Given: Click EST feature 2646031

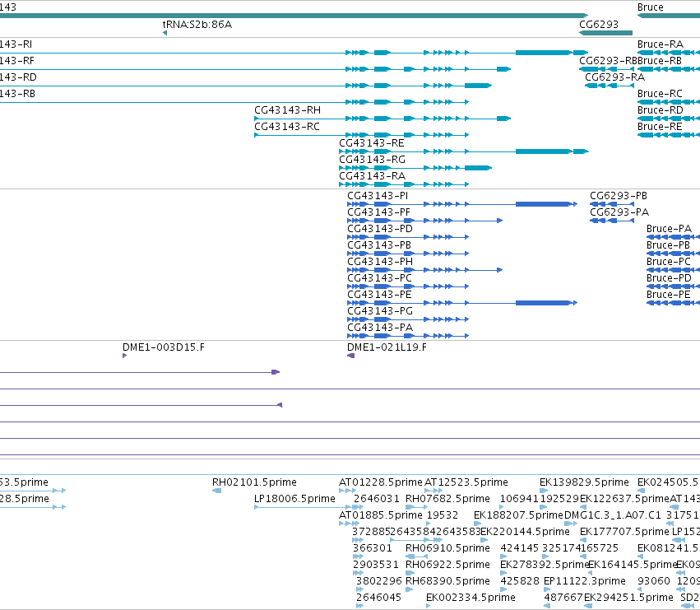Looking at the screenshot, I should click(x=377, y=499).
